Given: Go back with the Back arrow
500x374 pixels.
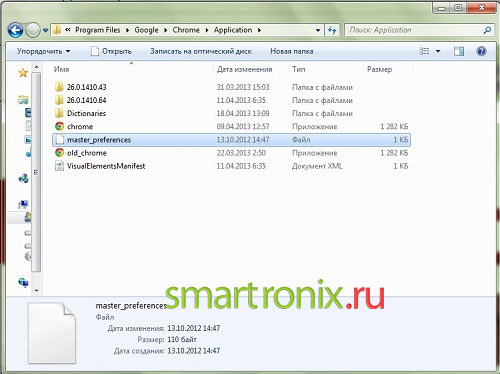Looking at the screenshot, I should pyautogui.click(x=16, y=30).
